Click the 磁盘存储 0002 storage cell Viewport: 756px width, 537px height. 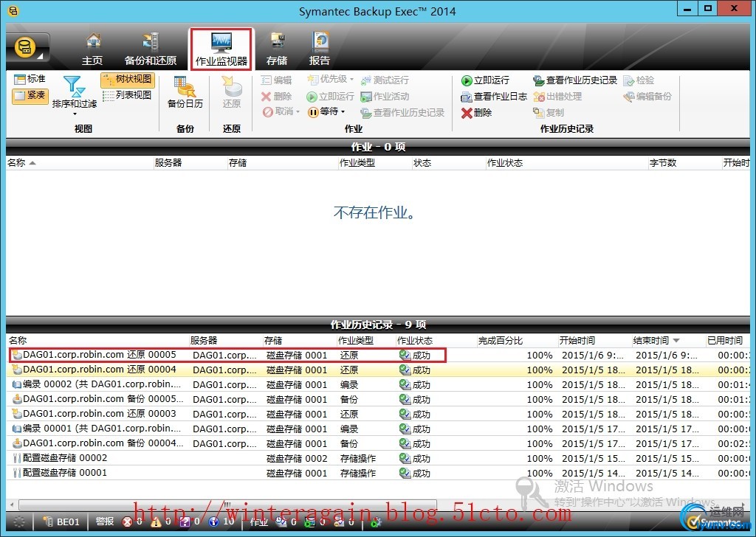[x=297, y=459]
